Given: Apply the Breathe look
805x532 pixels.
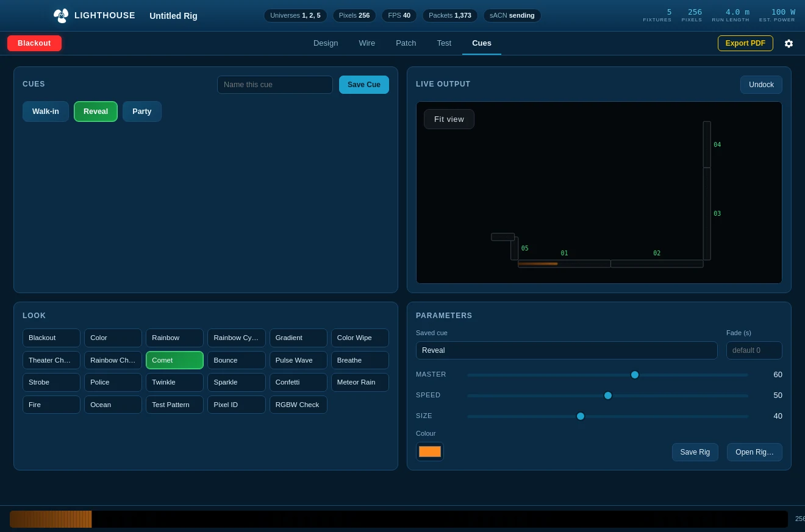Looking at the screenshot, I should 360,360.
